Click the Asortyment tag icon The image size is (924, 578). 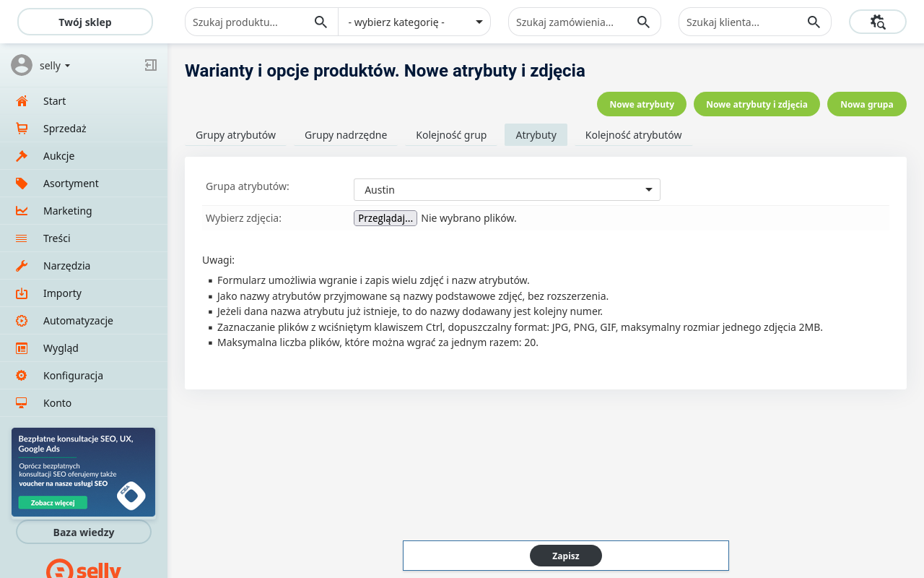[22, 184]
